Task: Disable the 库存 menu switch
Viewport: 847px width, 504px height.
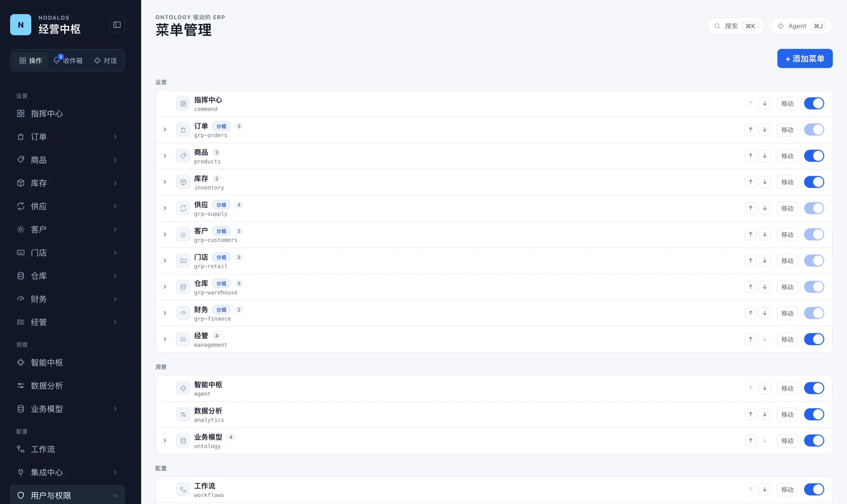Action: click(814, 182)
